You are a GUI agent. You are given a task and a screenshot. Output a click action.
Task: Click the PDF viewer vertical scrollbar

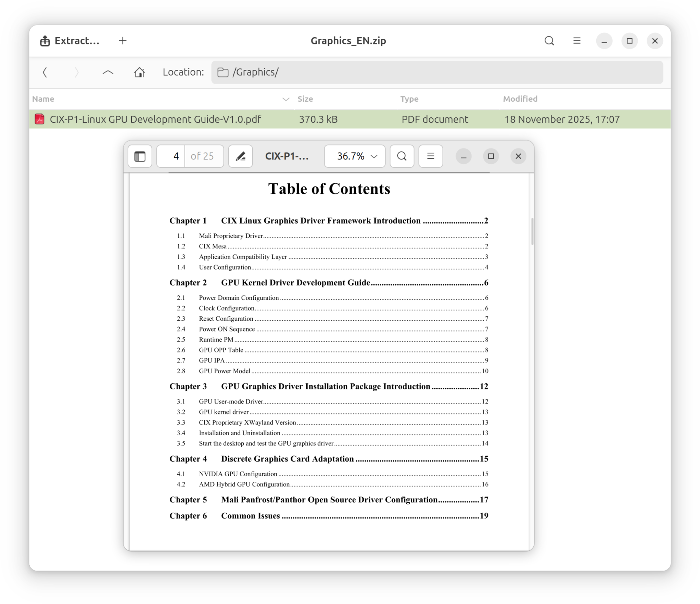(x=532, y=231)
